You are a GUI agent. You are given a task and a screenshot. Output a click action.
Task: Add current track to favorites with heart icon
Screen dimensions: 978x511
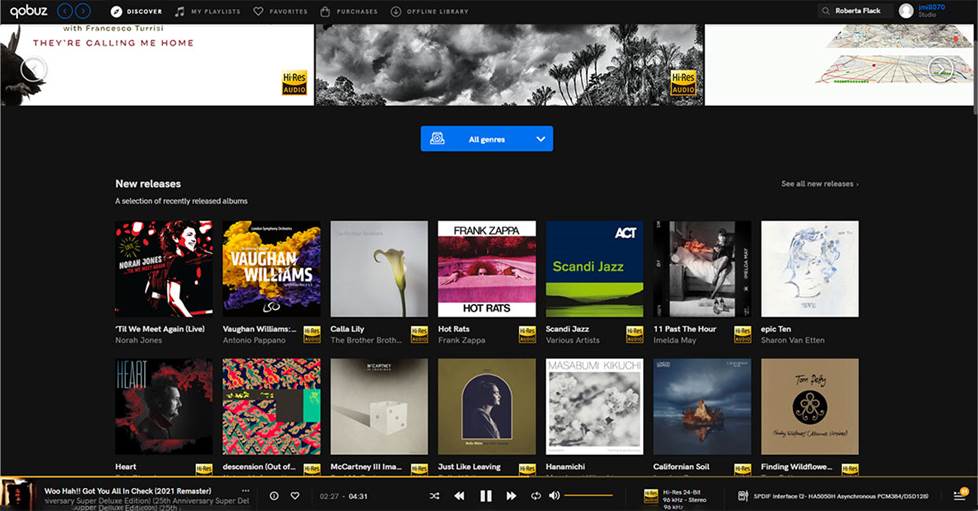295,495
